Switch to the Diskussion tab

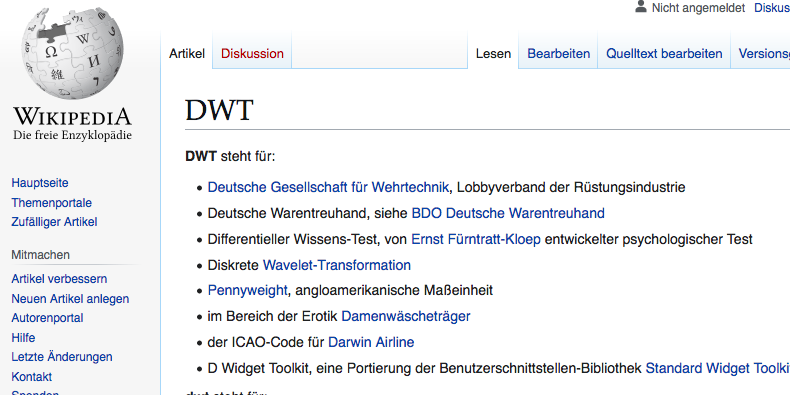[252, 53]
